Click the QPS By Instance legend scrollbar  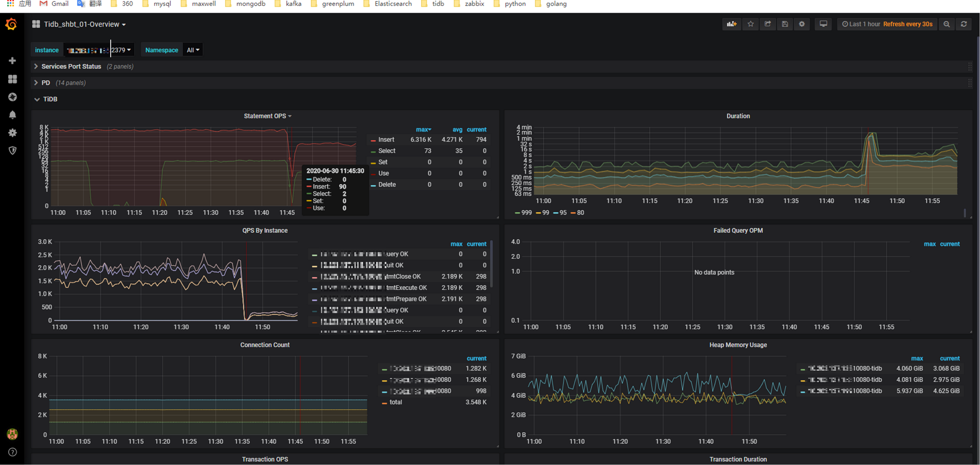[492, 264]
